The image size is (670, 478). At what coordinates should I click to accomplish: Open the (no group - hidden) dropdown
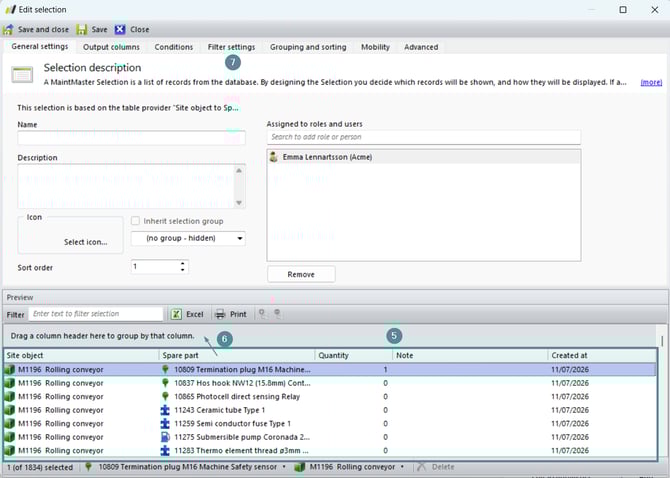(188, 238)
